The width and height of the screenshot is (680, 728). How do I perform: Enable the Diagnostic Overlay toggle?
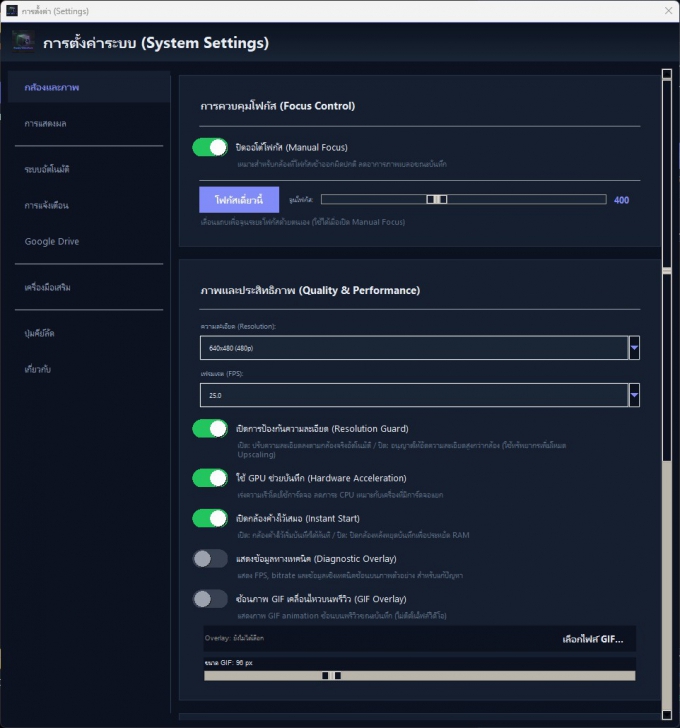(210, 559)
